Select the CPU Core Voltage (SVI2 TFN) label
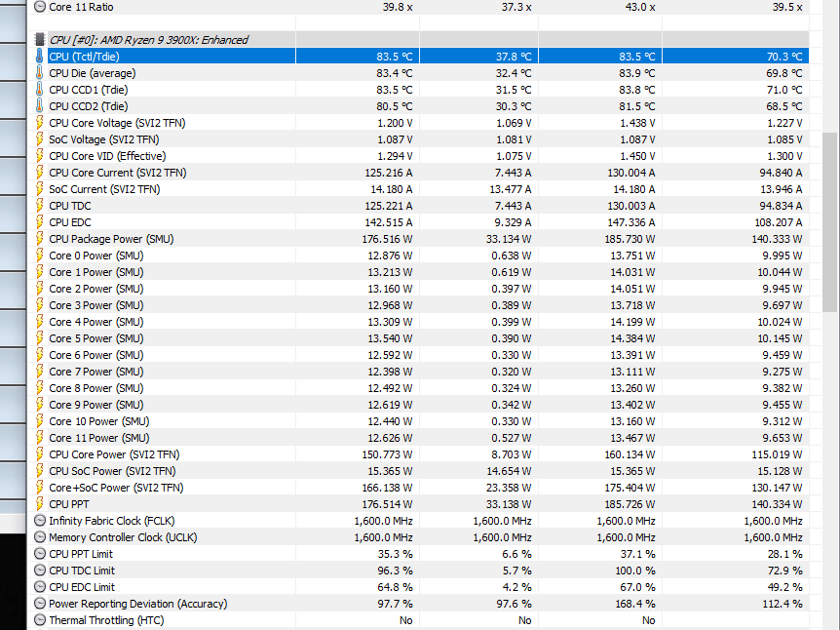 tap(117, 123)
